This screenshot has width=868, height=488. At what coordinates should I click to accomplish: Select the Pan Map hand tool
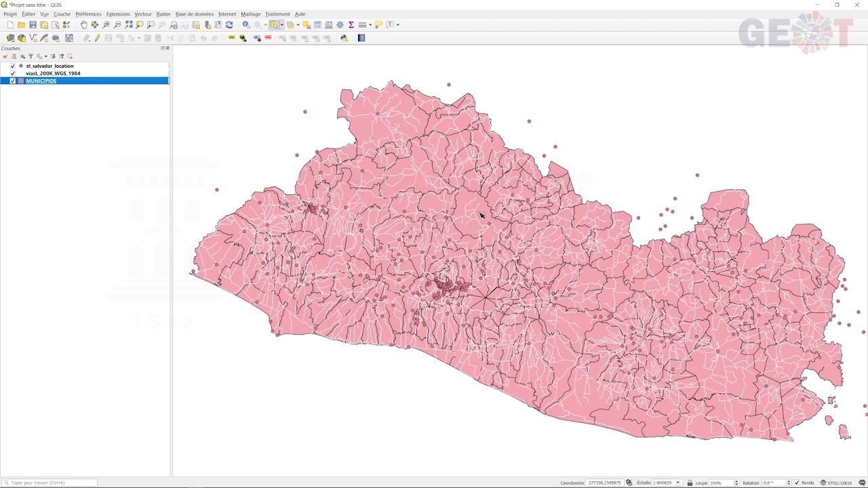tap(83, 24)
